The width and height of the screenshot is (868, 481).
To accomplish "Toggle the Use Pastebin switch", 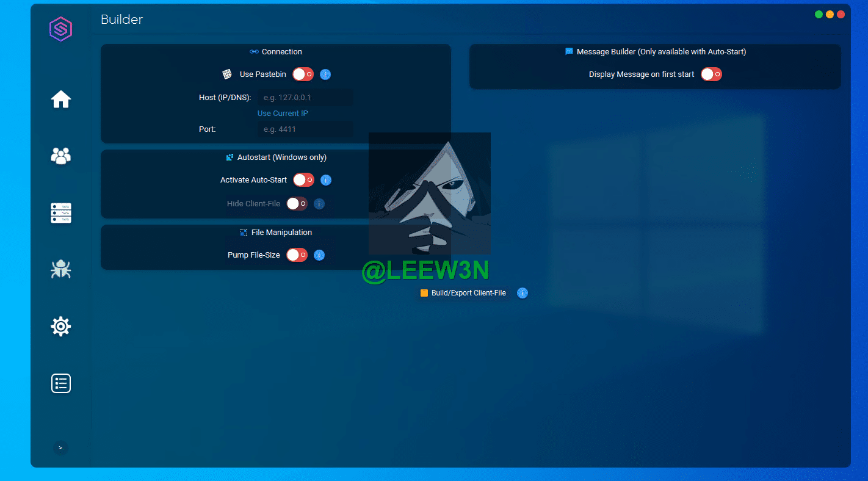I will click(x=303, y=74).
